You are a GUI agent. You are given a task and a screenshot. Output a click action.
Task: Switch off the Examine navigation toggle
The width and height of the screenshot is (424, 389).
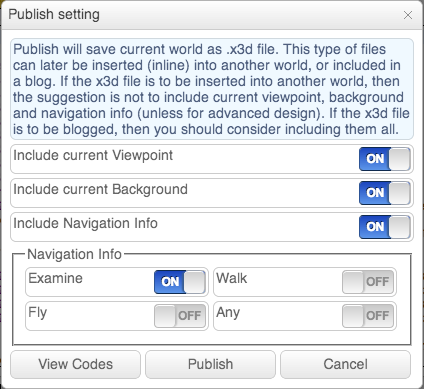tap(180, 282)
